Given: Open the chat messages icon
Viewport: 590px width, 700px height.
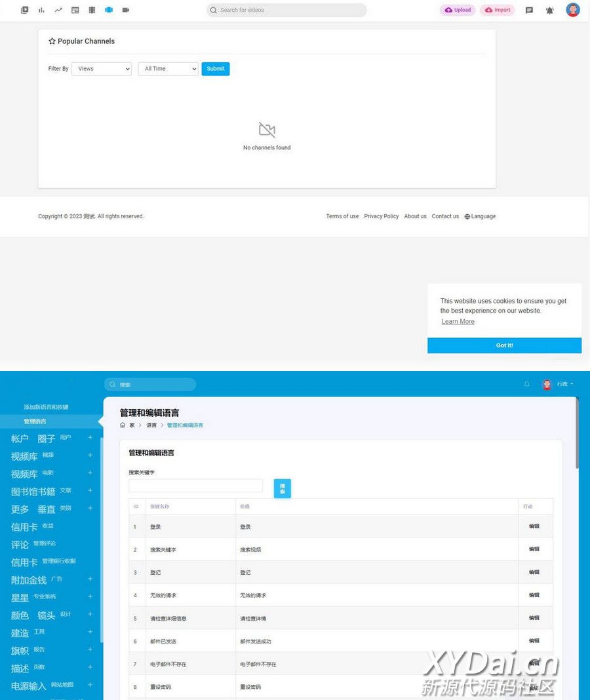Looking at the screenshot, I should [529, 10].
